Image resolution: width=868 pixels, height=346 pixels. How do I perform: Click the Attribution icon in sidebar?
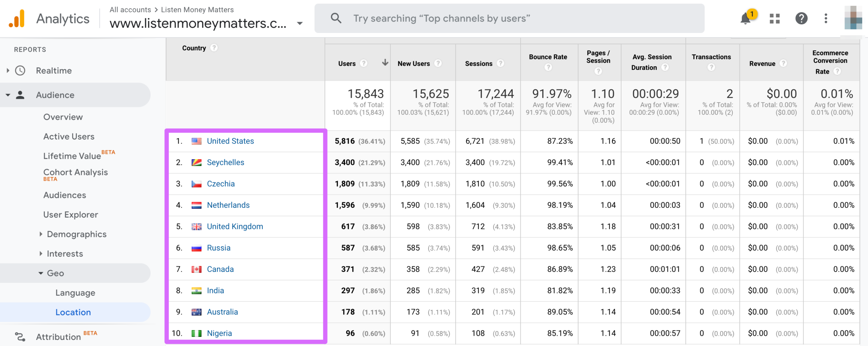tap(20, 337)
